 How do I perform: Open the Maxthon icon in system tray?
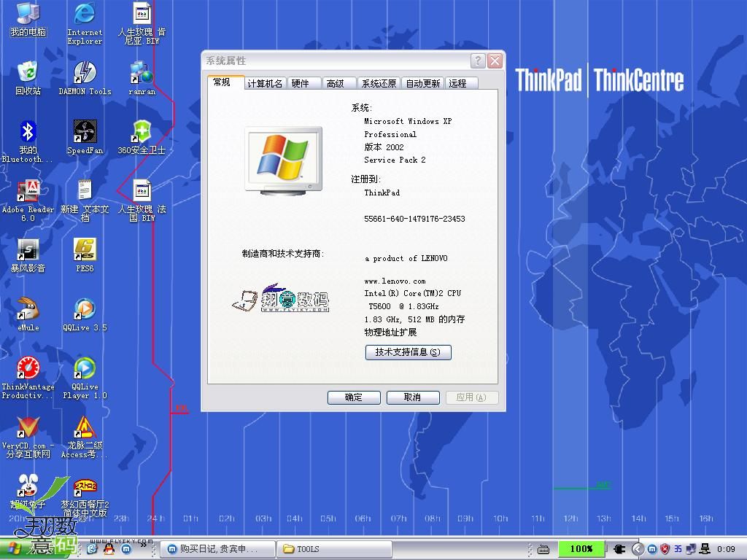652,549
